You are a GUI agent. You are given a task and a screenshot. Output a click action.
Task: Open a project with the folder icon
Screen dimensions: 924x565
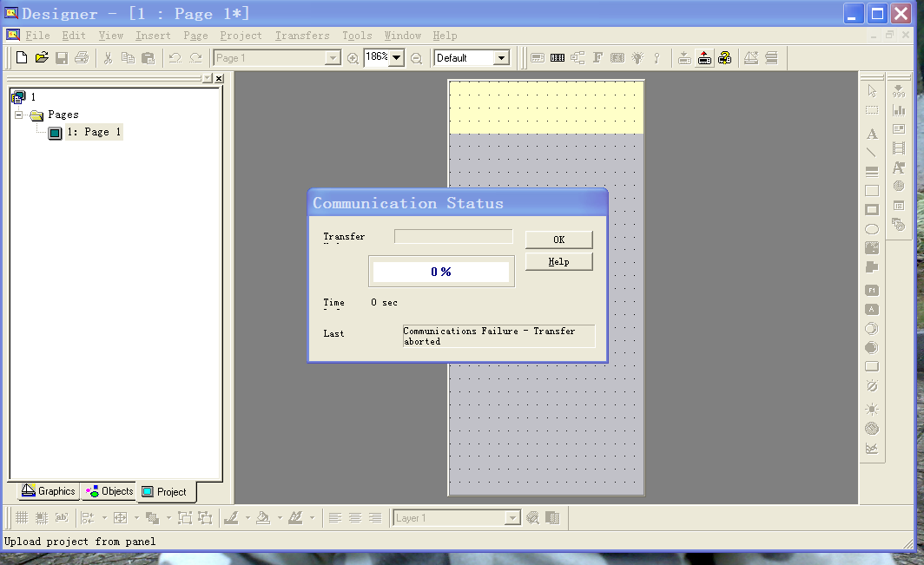coord(41,58)
